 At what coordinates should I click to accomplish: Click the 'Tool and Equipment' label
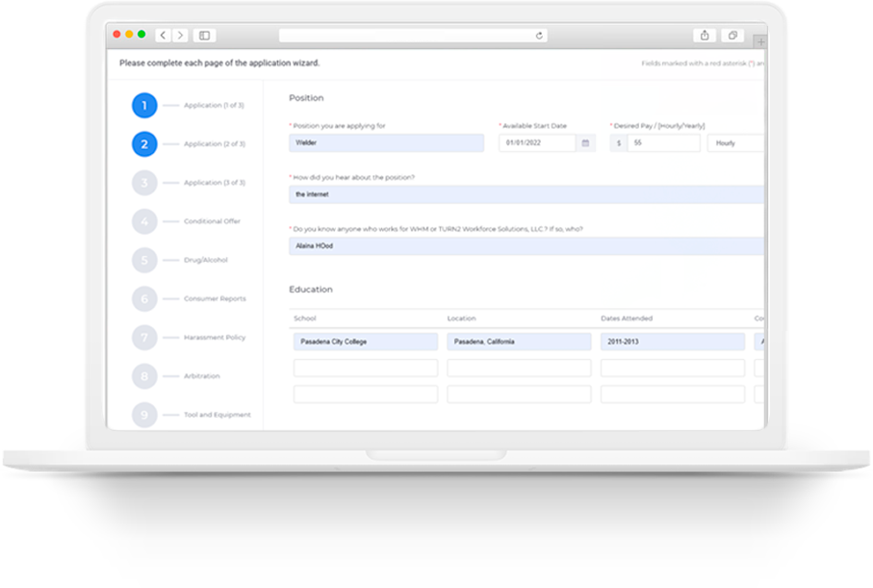(218, 415)
